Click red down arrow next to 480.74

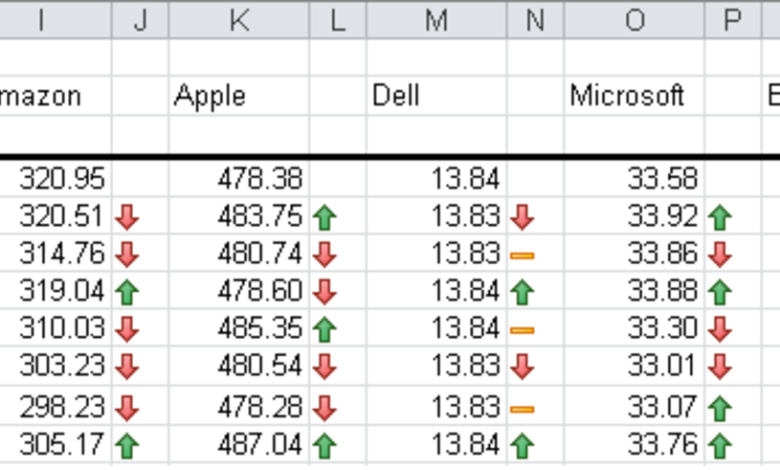point(325,255)
